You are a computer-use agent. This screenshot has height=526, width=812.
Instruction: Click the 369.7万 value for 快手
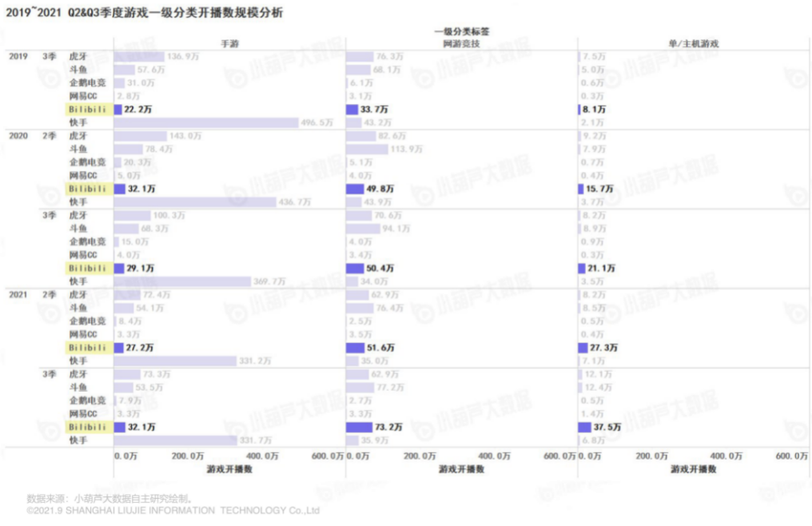(269, 281)
